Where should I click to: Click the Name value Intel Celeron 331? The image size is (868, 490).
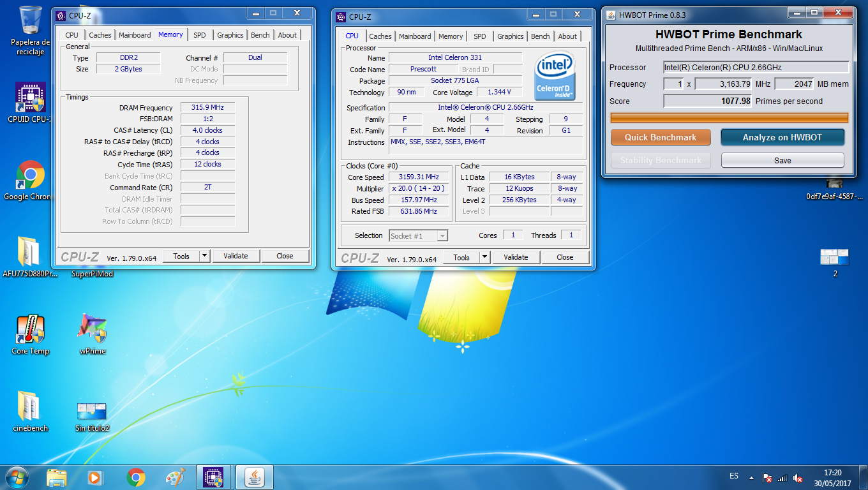pos(456,57)
